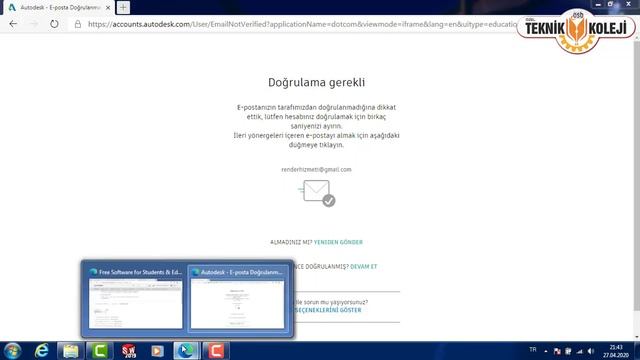Open SolidWorks 2019 taskbar icon
Viewport: 640px width, 360px height.
(129, 351)
